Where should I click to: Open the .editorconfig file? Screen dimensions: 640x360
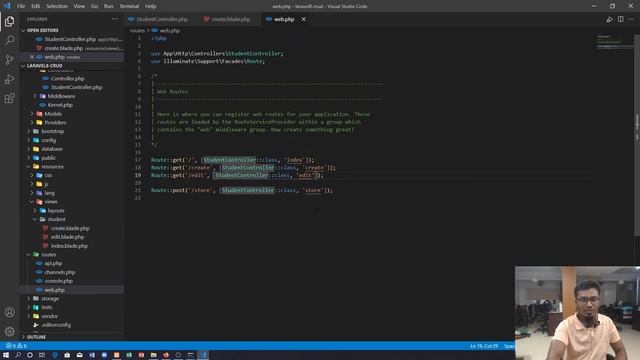tap(56, 325)
